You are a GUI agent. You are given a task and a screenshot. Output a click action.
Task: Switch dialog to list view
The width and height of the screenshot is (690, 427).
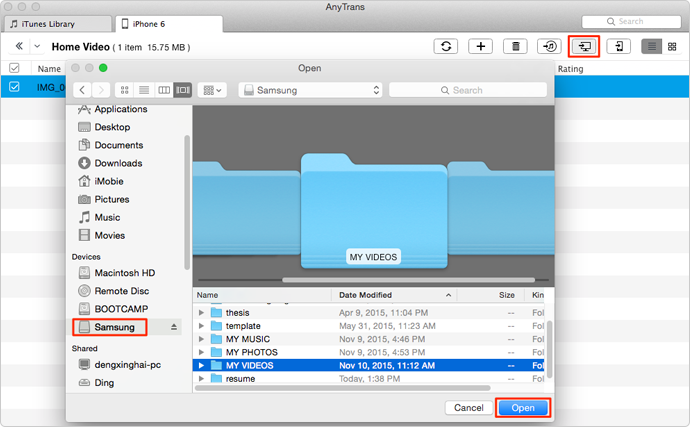click(x=144, y=90)
